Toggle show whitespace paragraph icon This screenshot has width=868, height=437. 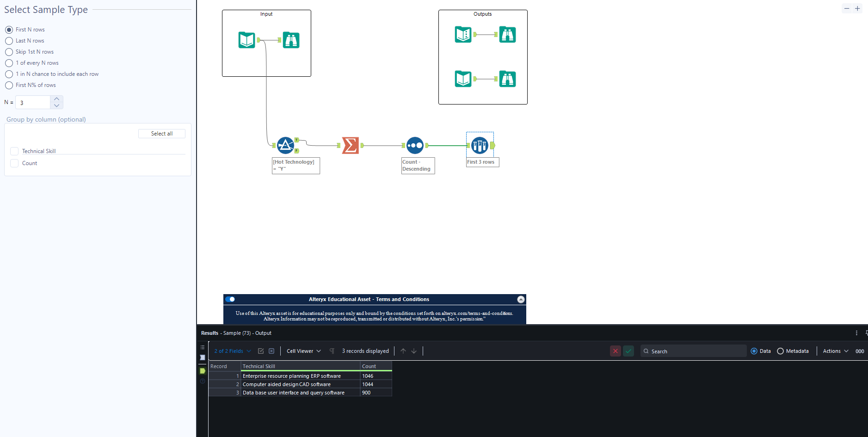pyautogui.click(x=332, y=351)
